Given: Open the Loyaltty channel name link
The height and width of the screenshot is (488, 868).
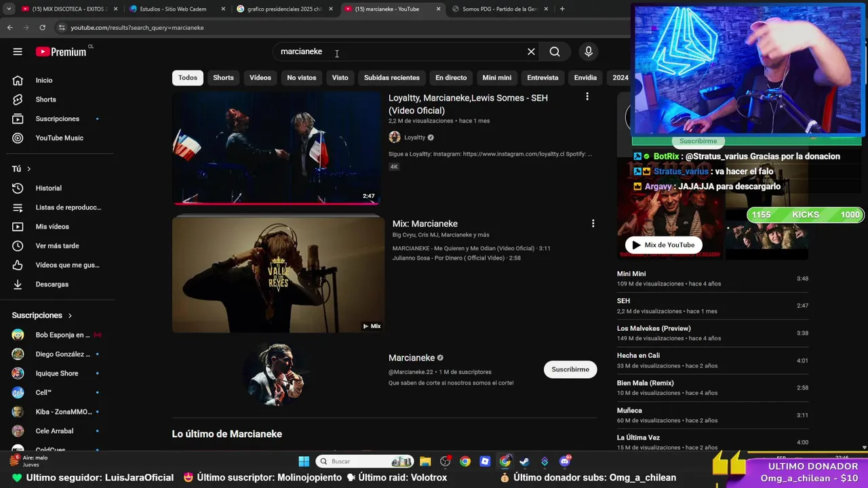Looking at the screenshot, I should click(x=414, y=138).
